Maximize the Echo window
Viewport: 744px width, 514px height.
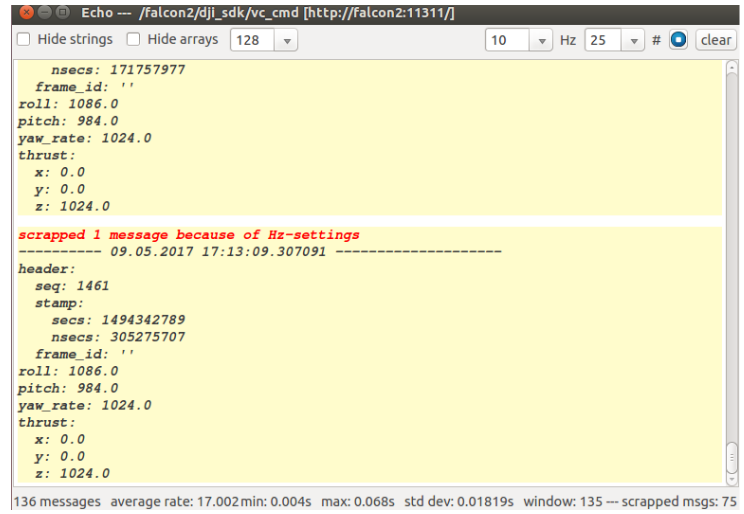point(62,12)
